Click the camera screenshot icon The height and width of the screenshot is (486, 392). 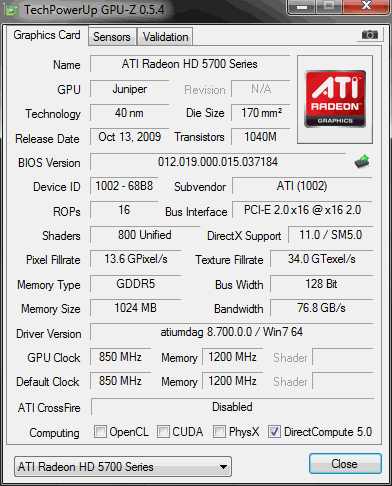pos(370,34)
